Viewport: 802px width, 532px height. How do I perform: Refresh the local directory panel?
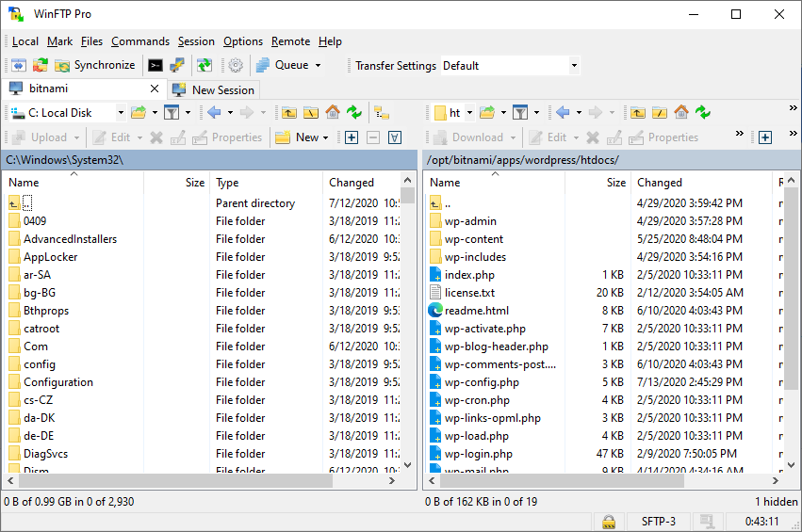click(354, 112)
